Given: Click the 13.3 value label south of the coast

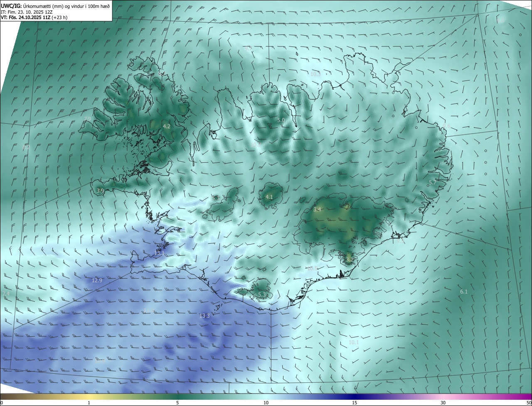Looking at the screenshot, I should (204, 316).
